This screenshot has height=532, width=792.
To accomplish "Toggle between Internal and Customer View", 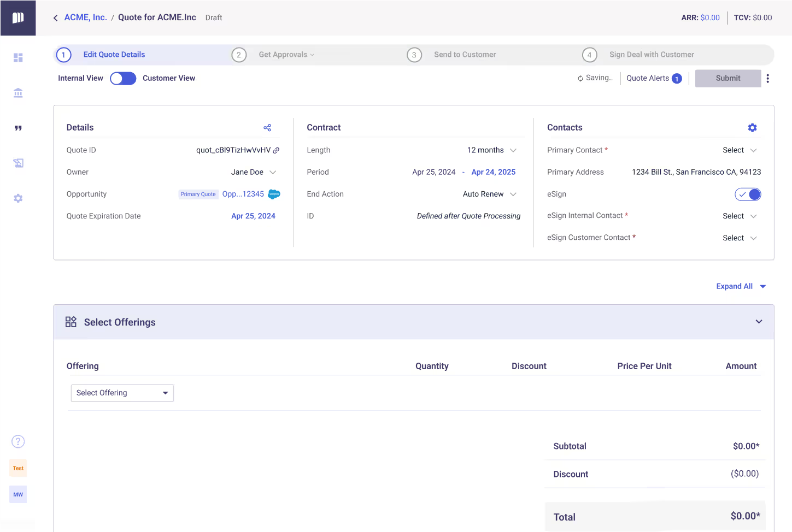I will (123, 78).
